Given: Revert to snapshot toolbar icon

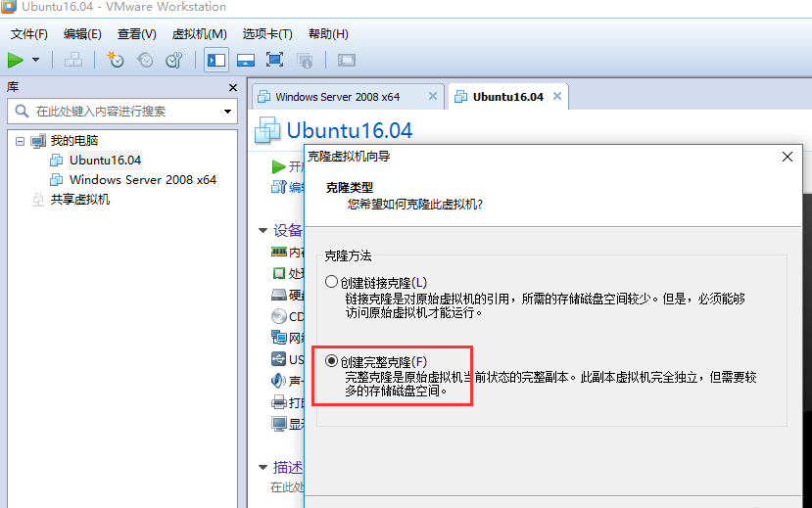Looking at the screenshot, I should tap(145, 60).
